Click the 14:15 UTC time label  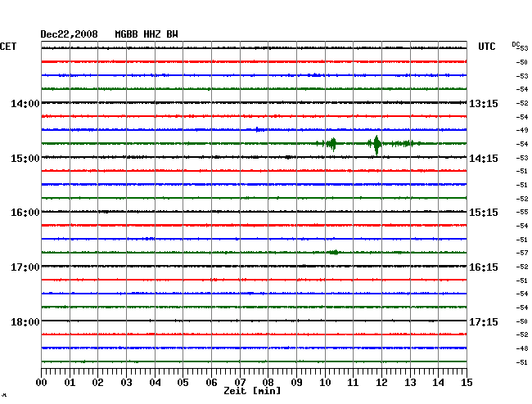(x=484, y=159)
